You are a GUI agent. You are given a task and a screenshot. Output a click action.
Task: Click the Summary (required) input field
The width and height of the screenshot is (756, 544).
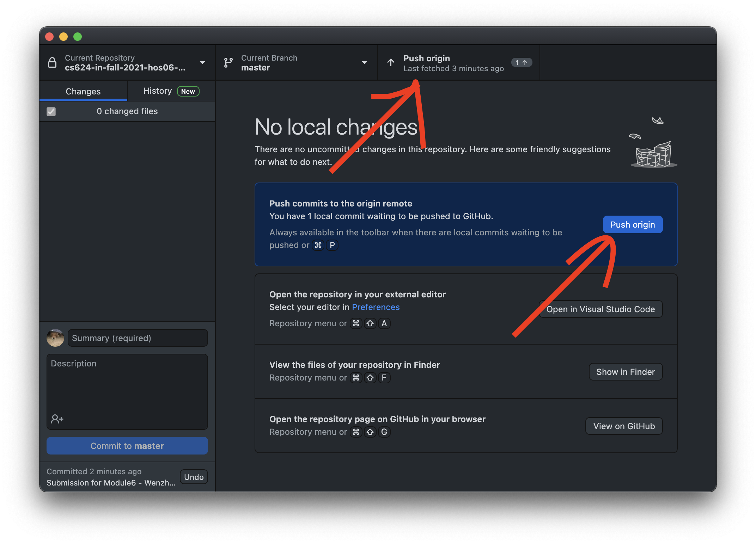tap(138, 338)
